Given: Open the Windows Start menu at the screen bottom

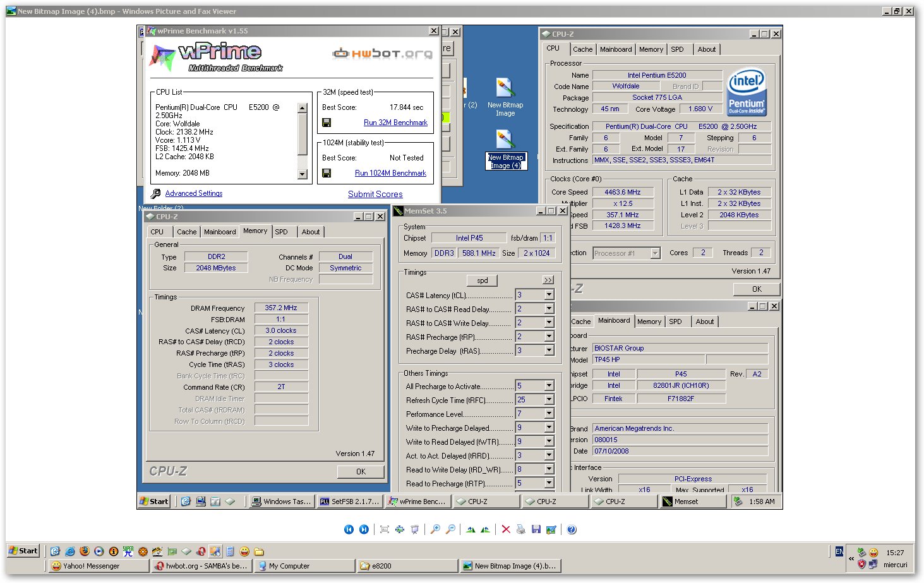Looking at the screenshot, I should coord(23,551).
